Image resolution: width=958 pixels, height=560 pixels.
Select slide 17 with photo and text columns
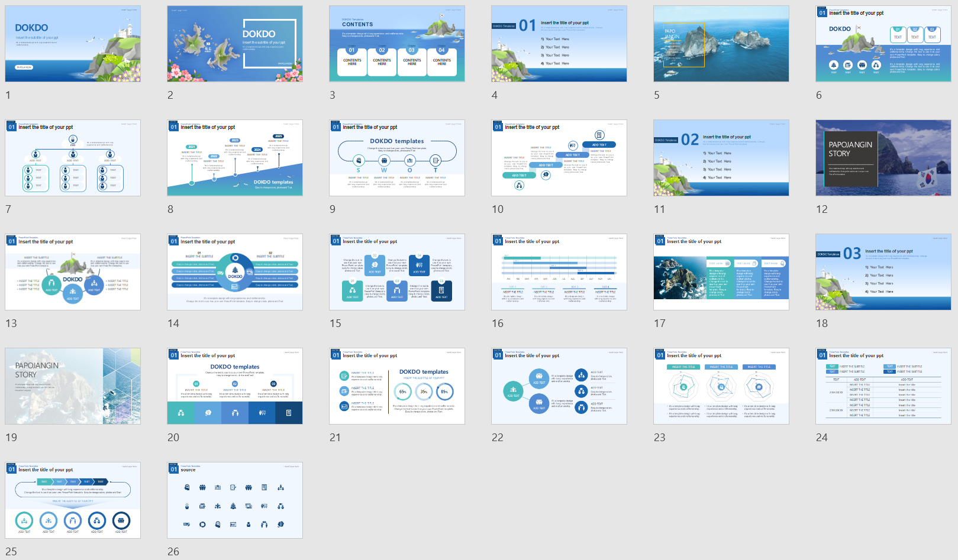click(721, 272)
